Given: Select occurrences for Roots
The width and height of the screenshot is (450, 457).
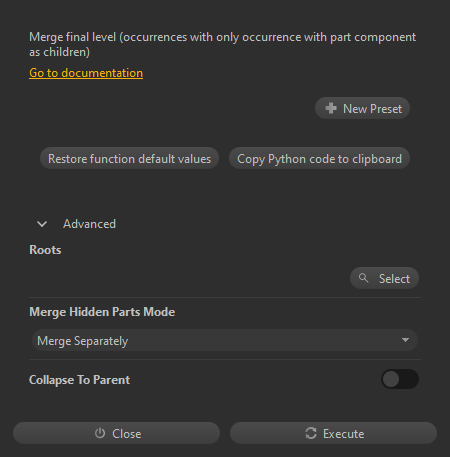Looking at the screenshot, I should [x=384, y=278].
